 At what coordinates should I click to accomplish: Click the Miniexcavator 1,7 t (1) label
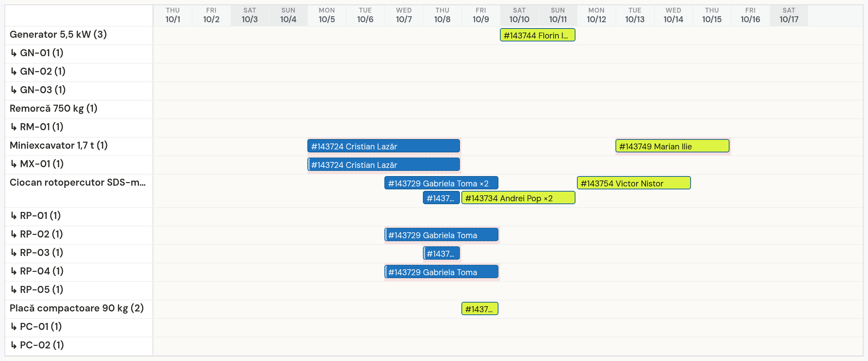(59, 146)
